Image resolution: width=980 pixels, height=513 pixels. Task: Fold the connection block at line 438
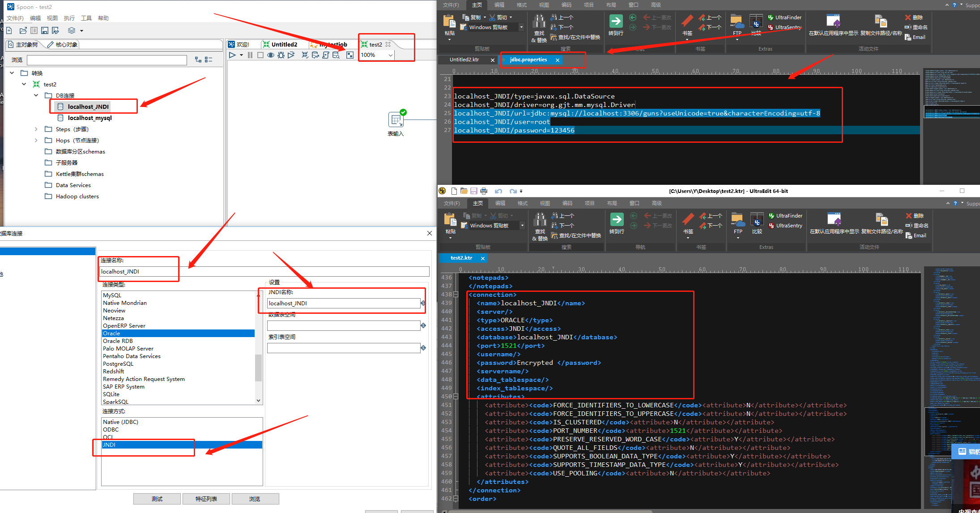tap(456, 295)
